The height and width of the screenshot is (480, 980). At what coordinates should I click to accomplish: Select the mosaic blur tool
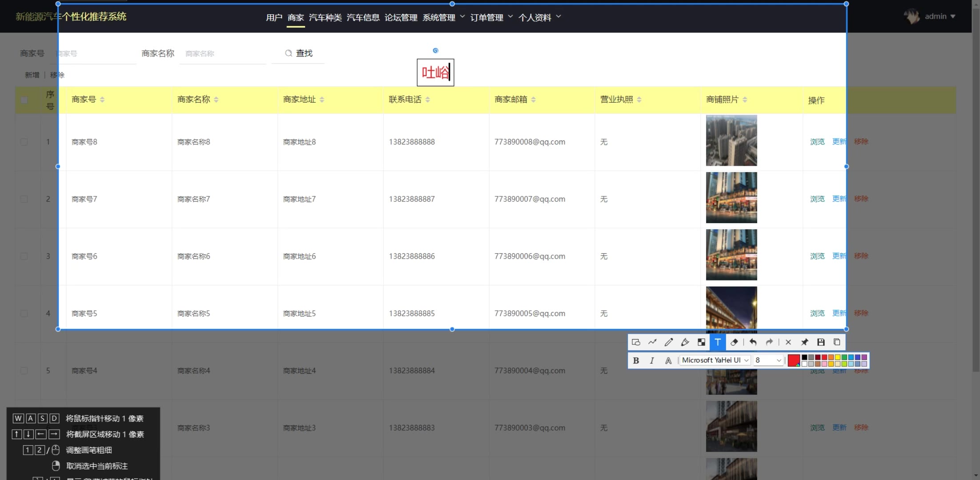click(x=701, y=342)
